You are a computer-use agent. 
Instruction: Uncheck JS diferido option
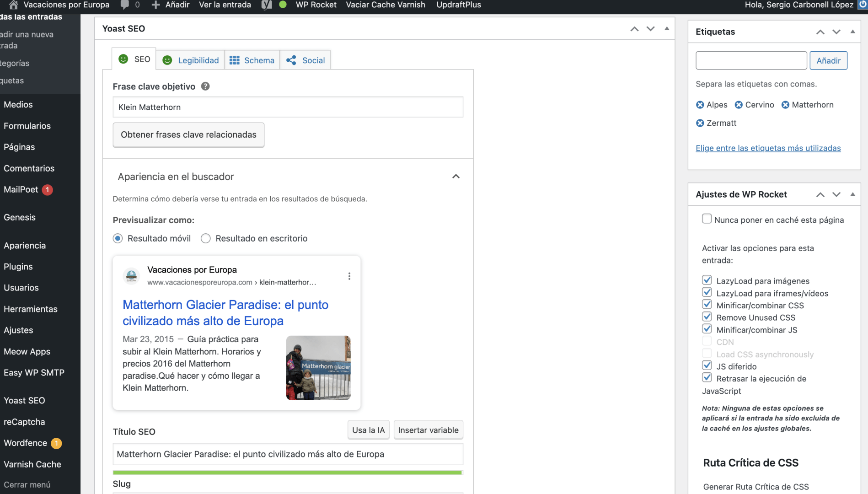click(x=707, y=365)
